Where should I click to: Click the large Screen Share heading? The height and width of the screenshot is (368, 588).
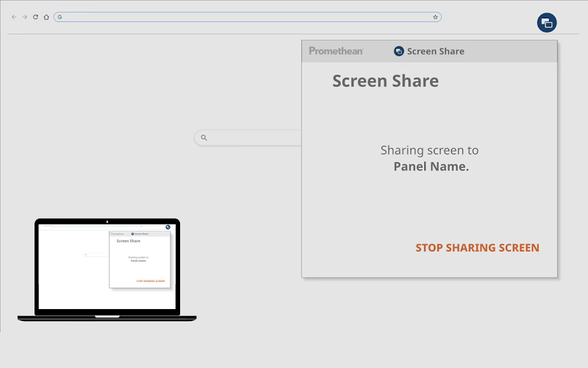point(385,81)
